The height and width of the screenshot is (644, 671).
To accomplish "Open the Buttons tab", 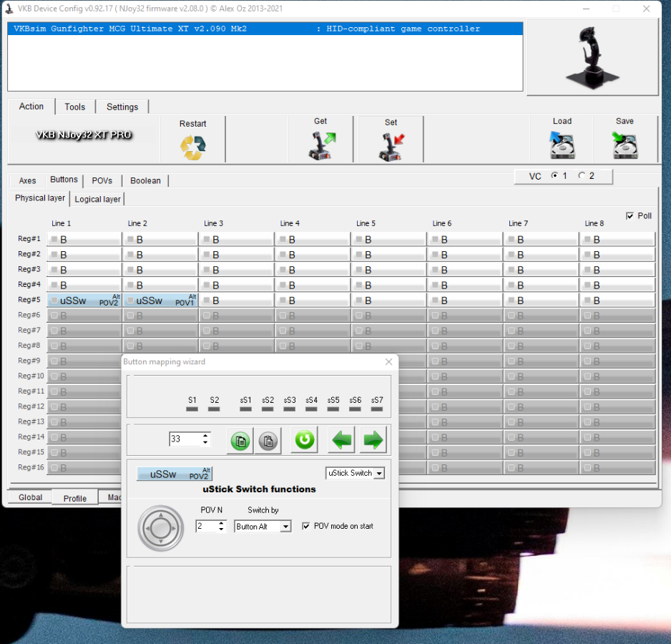I will pos(64,180).
